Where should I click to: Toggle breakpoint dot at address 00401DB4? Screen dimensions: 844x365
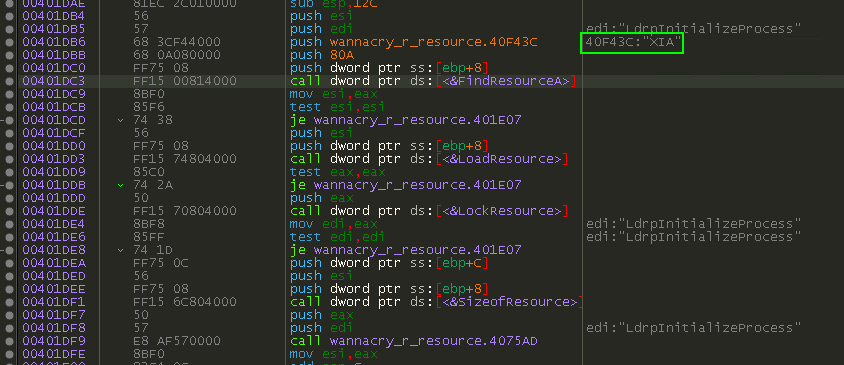[x=9, y=16]
